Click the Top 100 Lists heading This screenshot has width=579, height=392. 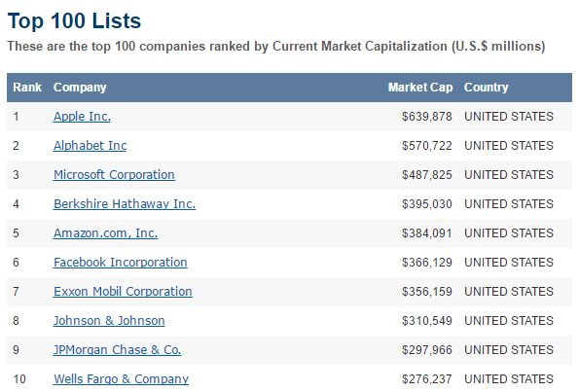[x=74, y=20]
